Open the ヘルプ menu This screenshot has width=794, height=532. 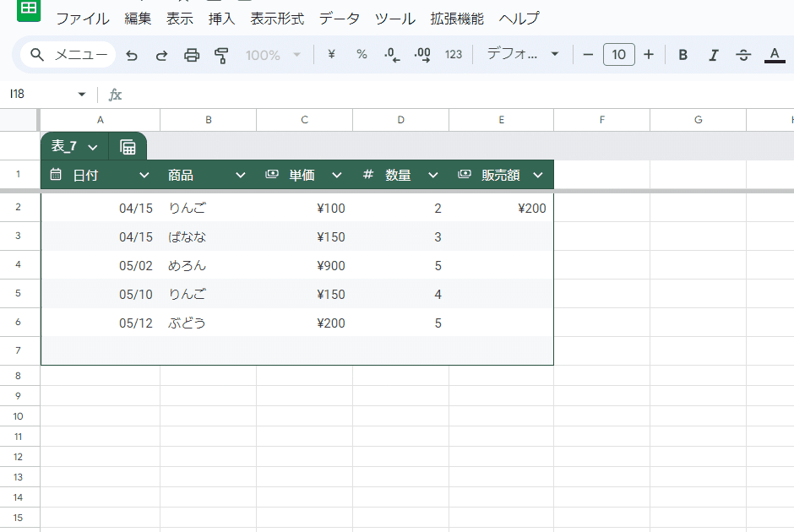(x=519, y=19)
